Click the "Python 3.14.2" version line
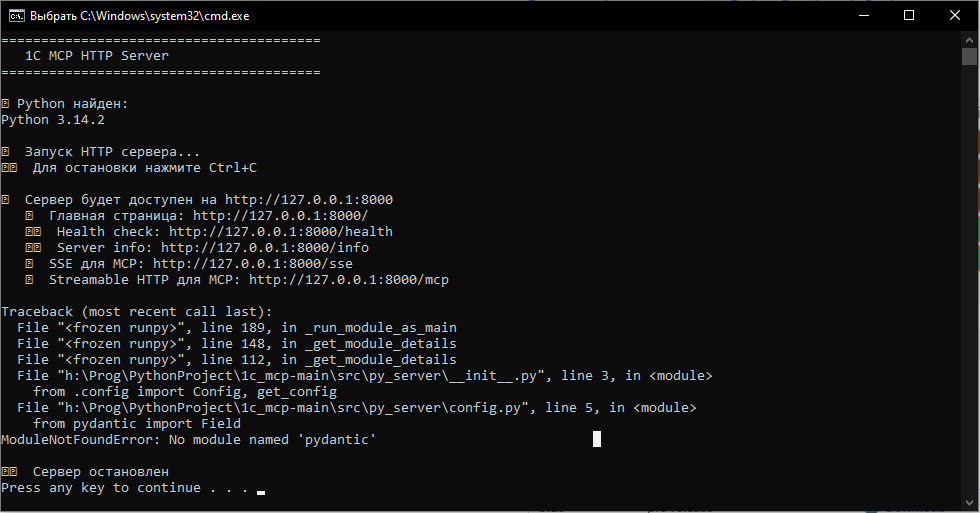The width and height of the screenshot is (980, 513). pos(52,120)
